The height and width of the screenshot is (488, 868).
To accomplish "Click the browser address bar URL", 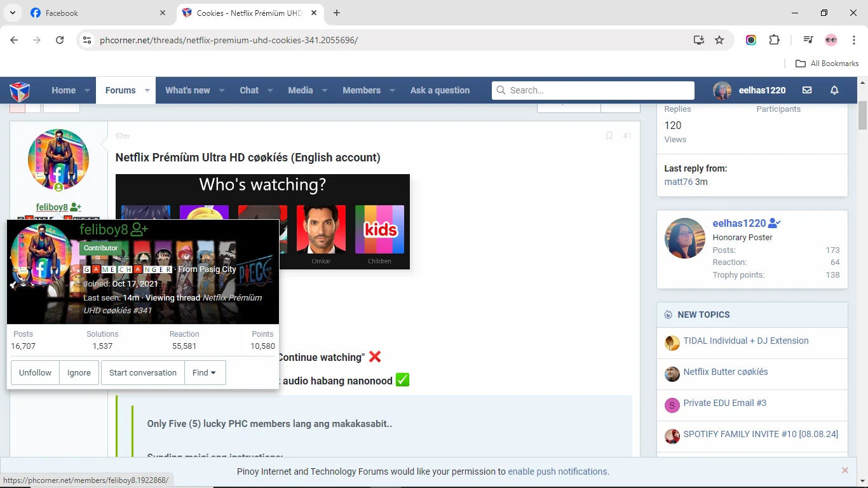I will [x=229, y=40].
